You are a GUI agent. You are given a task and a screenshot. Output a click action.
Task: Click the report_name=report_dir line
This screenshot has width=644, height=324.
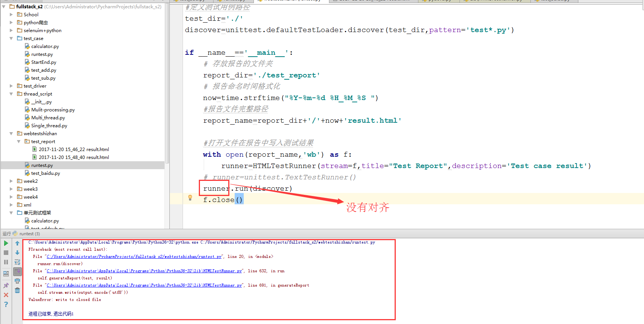[302, 120]
